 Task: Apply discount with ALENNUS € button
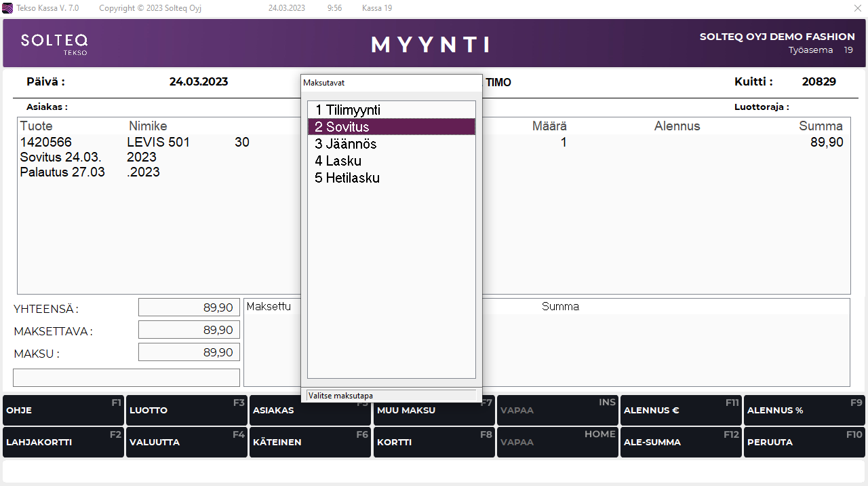click(x=681, y=411)
